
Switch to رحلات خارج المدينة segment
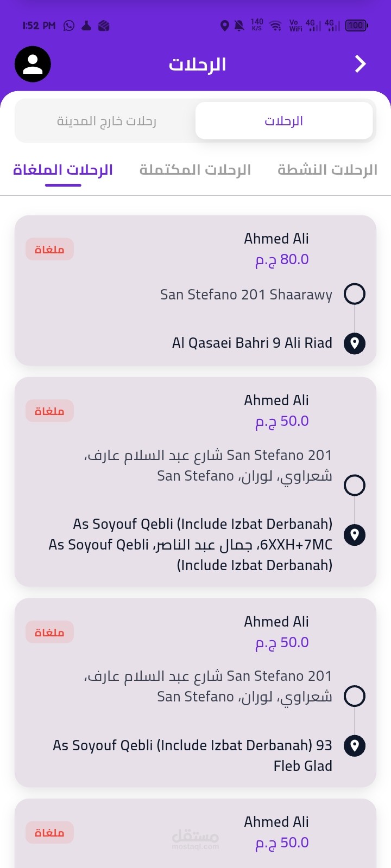click(x=106, y=121)
